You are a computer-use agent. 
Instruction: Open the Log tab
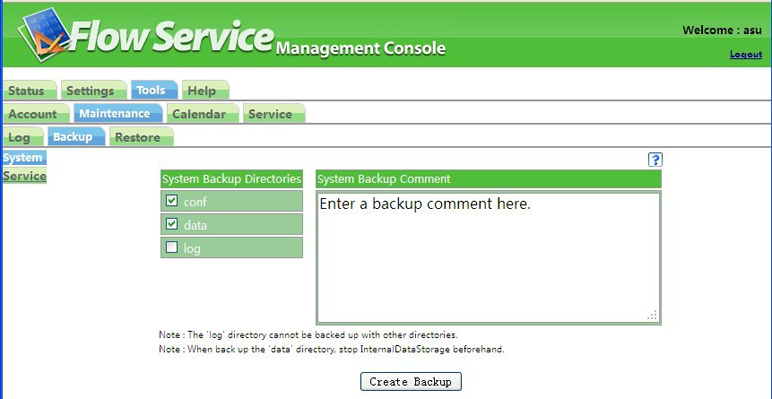click(x=23, y=136)
